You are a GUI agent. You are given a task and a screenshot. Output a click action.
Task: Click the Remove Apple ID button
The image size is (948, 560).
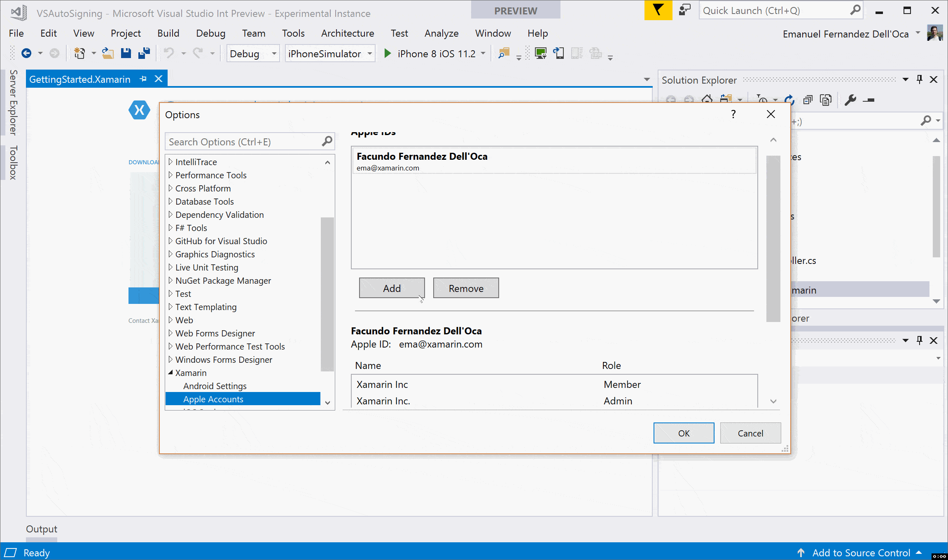[x=466, y=288]
